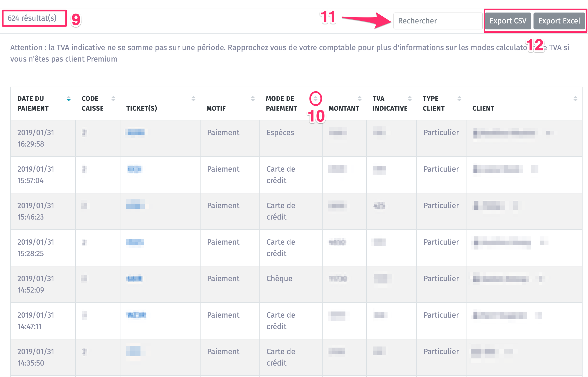Click the DATE DU PAIEMENT header label
The image size is (588, 377).
click(33, 104)
